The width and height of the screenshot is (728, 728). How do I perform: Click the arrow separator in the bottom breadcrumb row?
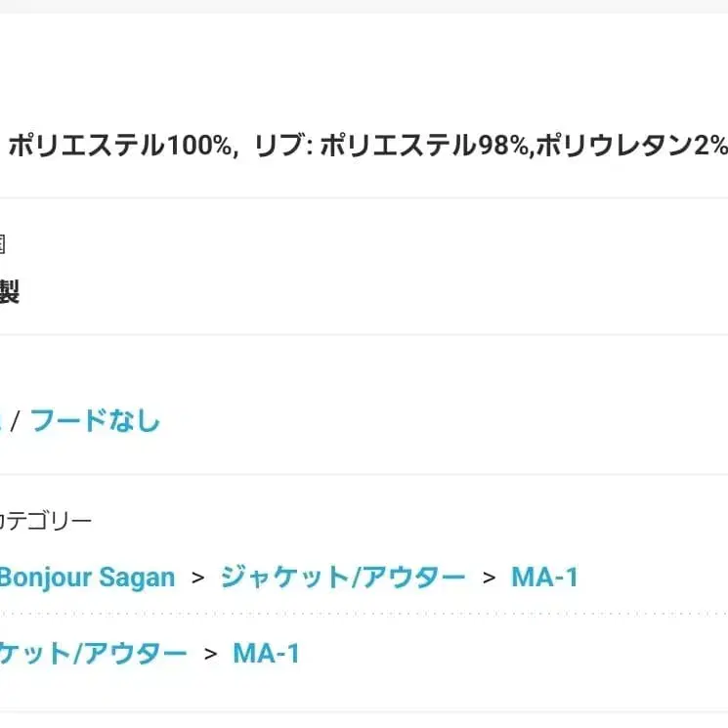[210, 654]
